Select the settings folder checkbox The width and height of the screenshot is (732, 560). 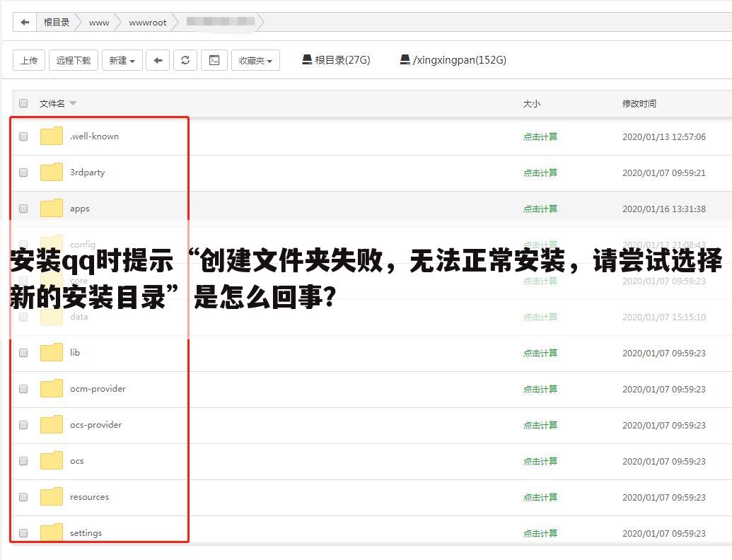(x=23, y=533)
